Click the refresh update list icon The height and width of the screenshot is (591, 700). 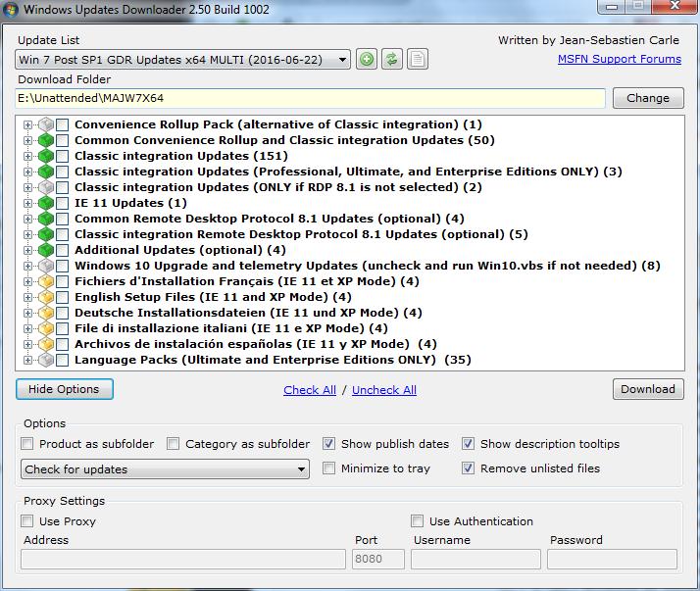tap(392, 60)
